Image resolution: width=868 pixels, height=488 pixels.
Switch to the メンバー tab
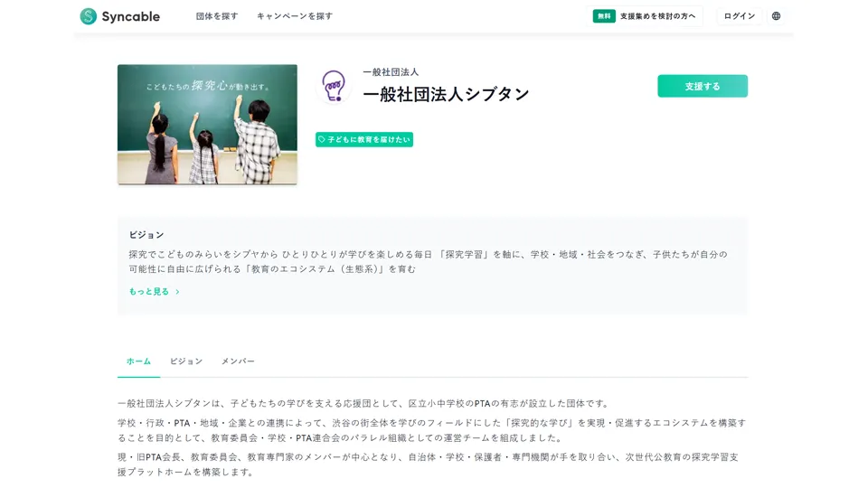[x=238, y=361]
